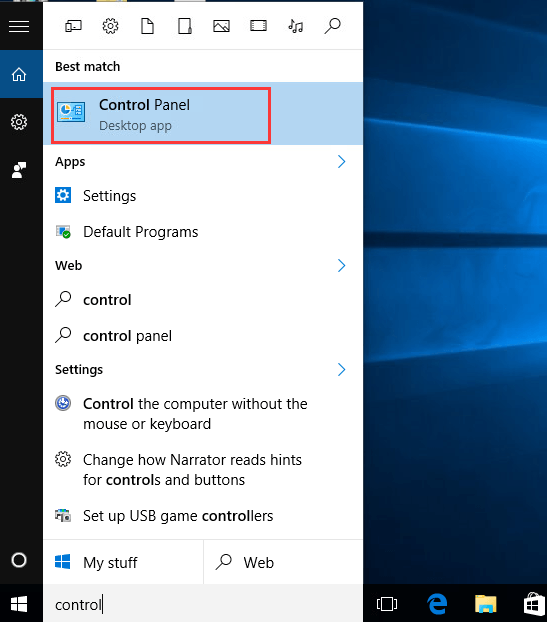The width and height of the screenshot is (547, 622).
Task: Expand the Web results category
Action: tap(342, 265)
